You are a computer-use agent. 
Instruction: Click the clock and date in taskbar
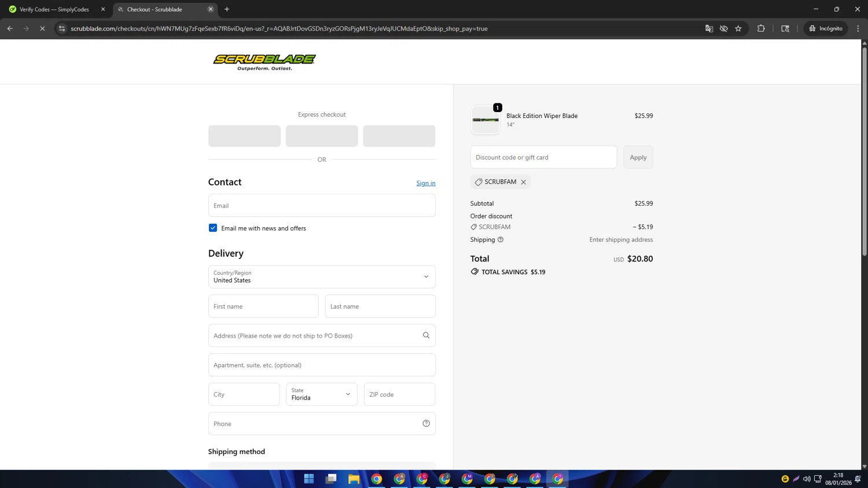coord(838,479)
